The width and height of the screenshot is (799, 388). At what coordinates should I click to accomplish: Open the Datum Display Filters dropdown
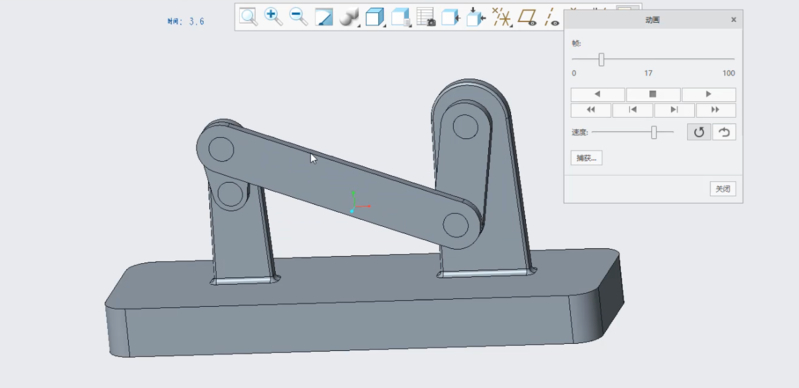[502, 17]
